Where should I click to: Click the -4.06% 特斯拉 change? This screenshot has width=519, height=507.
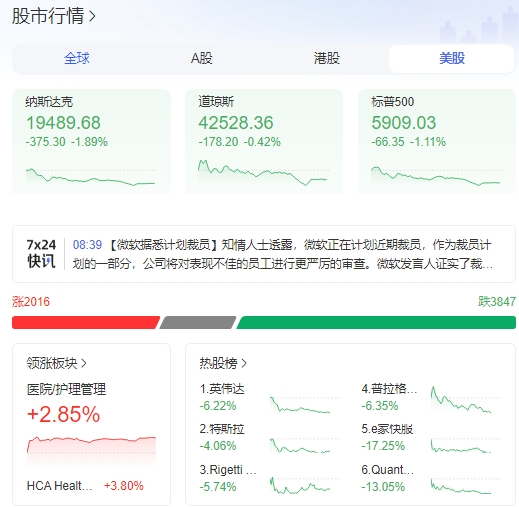pyautogui.click(x=218, y=446)
